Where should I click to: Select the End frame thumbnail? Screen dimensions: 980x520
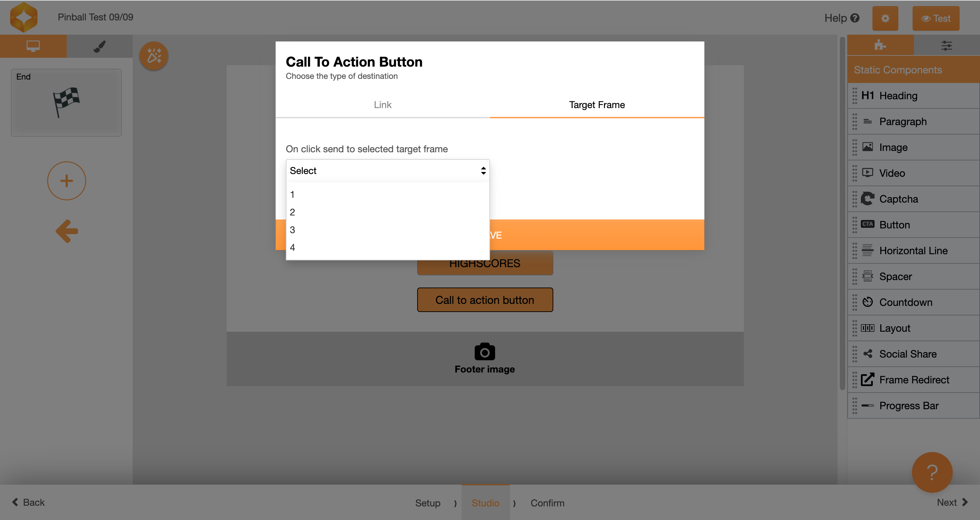[66, 102]
